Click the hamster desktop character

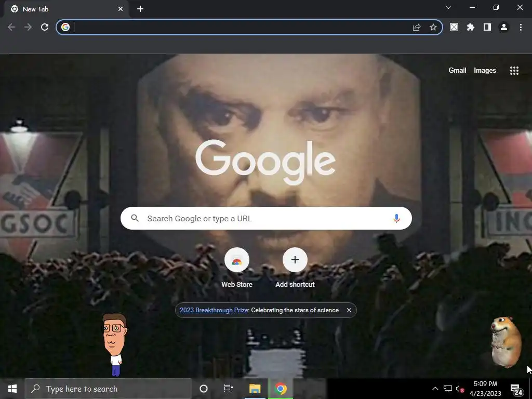click(506, 342)
